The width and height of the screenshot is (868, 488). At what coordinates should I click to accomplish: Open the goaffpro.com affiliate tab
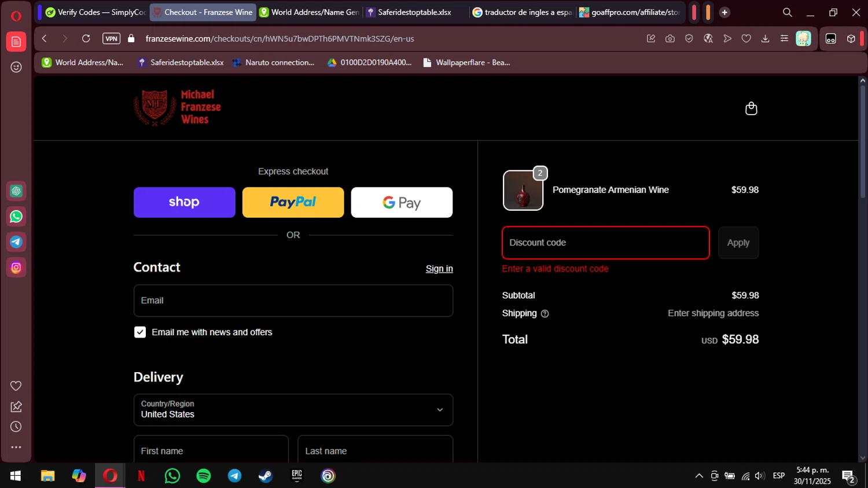pos(630,12)
